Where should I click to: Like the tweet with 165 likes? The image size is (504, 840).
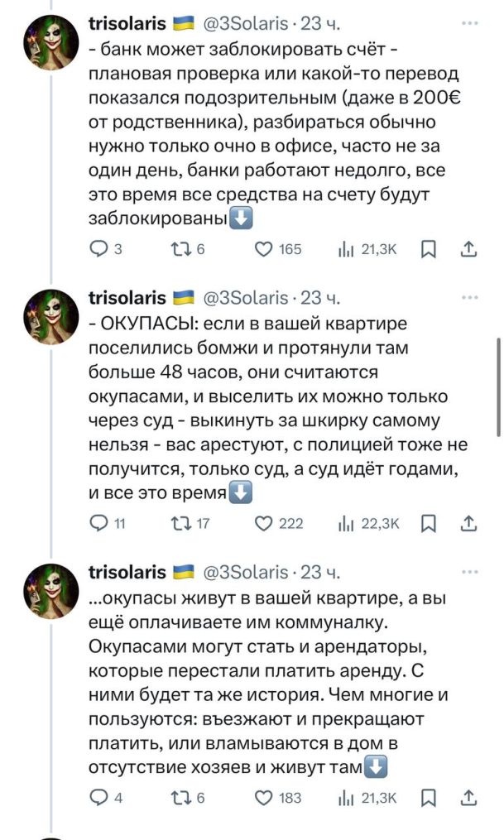pyautogui.click(x=263, y=249)
